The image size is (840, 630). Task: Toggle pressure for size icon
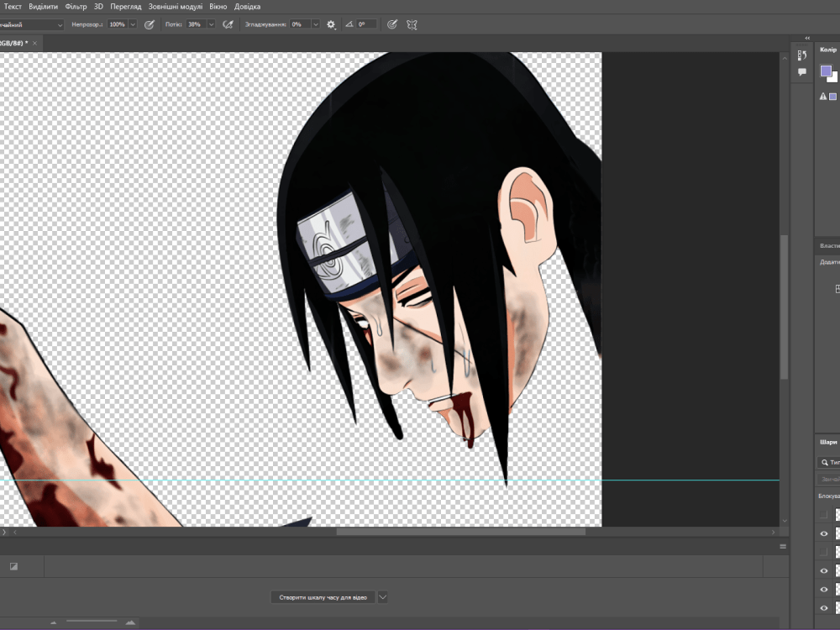[392, 24]
